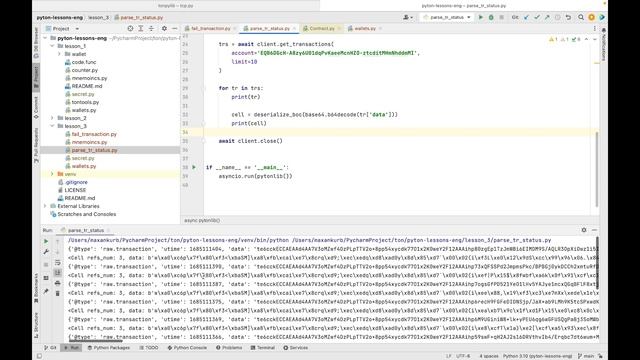Screen dimensions: 640x360
Task: Click the main Git branch widget
Action: (586, 356)
